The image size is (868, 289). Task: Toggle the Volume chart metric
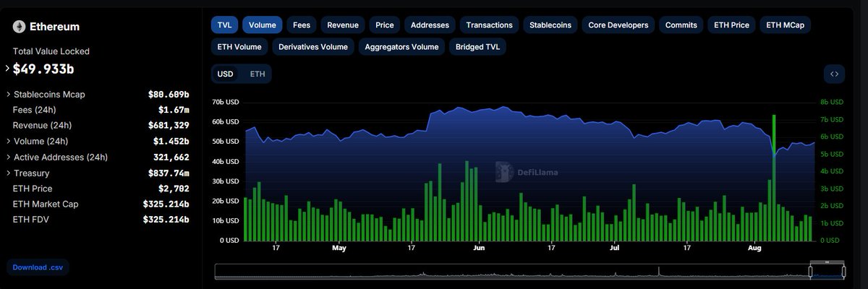262,25
